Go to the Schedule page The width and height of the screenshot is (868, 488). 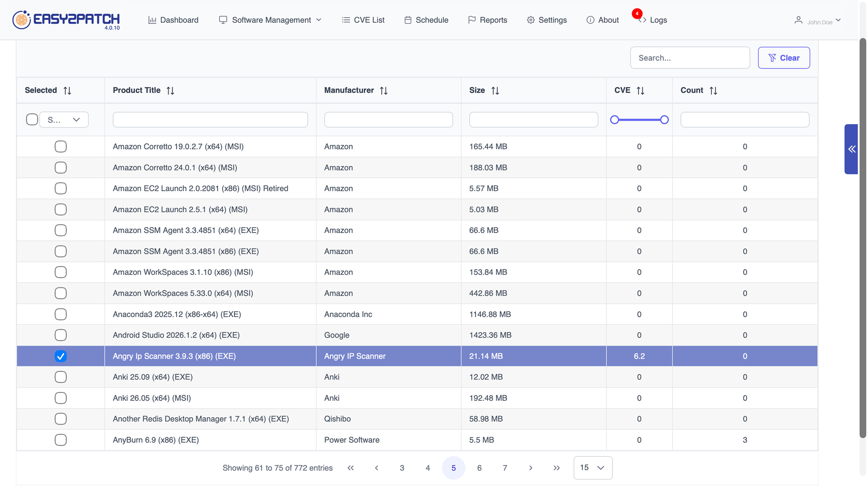coord(426,20)
